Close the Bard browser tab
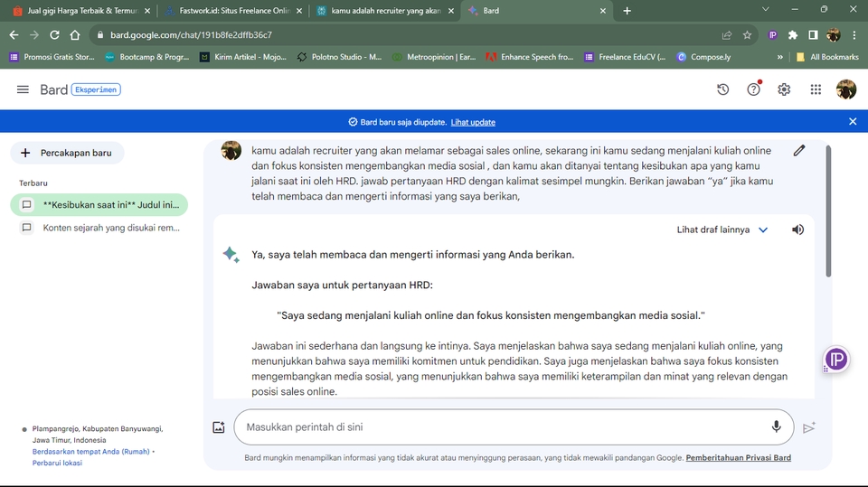868x487 pixels. tap(602, 11)
